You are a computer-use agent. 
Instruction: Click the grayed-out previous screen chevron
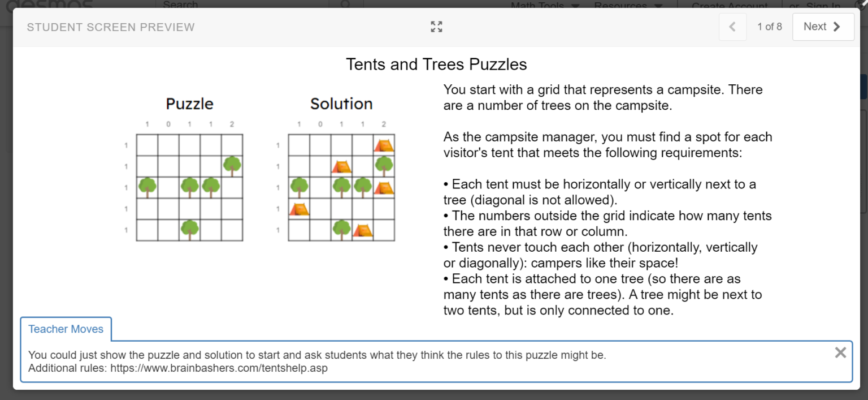coord(732,26)
